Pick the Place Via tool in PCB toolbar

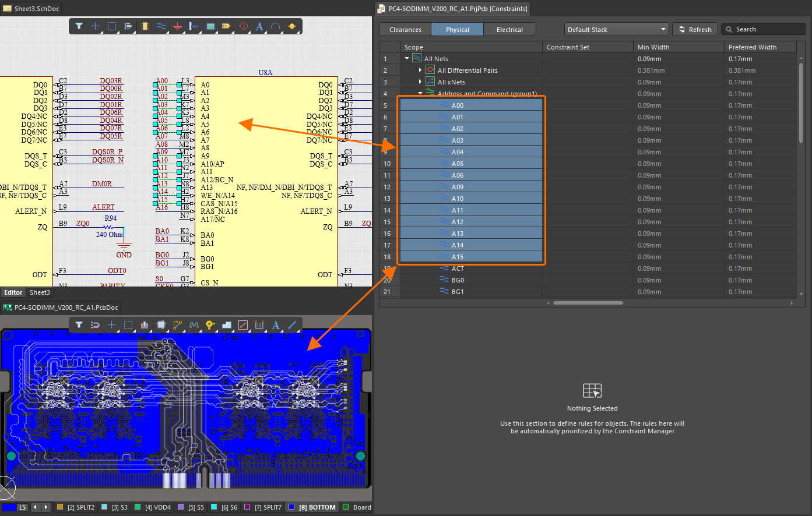pyautogui.click(x=210, y=325)
